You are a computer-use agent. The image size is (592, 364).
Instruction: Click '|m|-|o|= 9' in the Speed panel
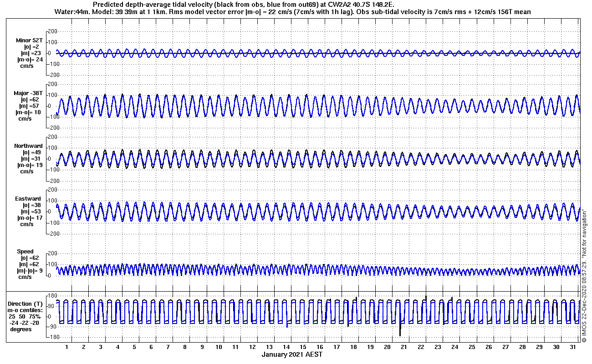click(30, 271)
